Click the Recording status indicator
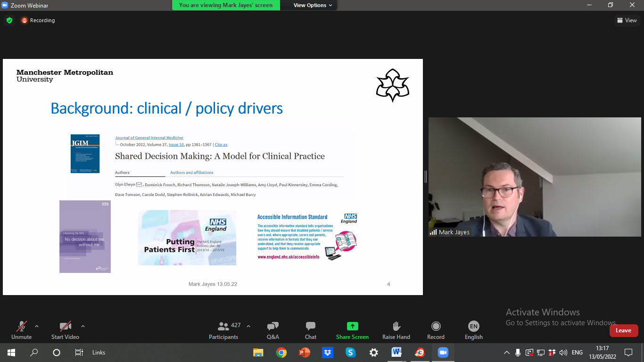The height and width of the screenshot is (362, 644). [x=38, y=20]
